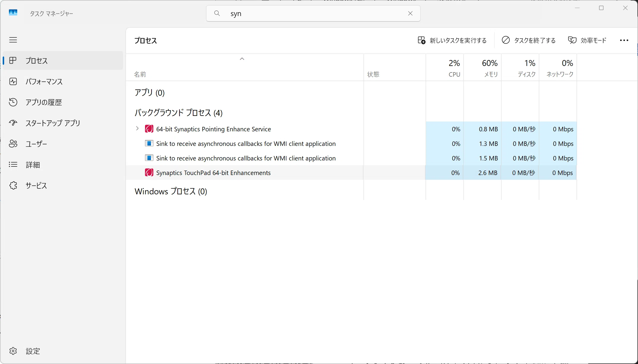The width and height of the screenshot is (638, 364).
Task: Maximize the Task Manager window
Action: (x=601, y=8)
